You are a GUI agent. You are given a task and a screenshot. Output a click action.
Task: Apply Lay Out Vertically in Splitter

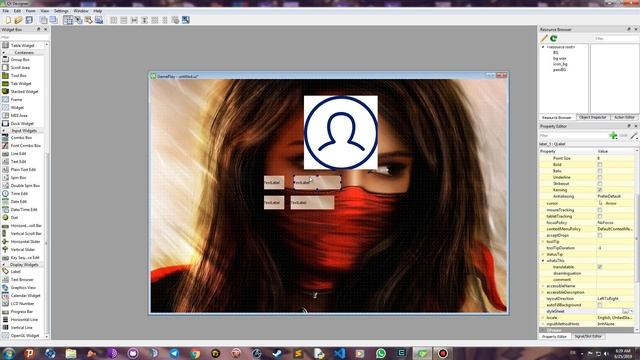coord(144,20)
